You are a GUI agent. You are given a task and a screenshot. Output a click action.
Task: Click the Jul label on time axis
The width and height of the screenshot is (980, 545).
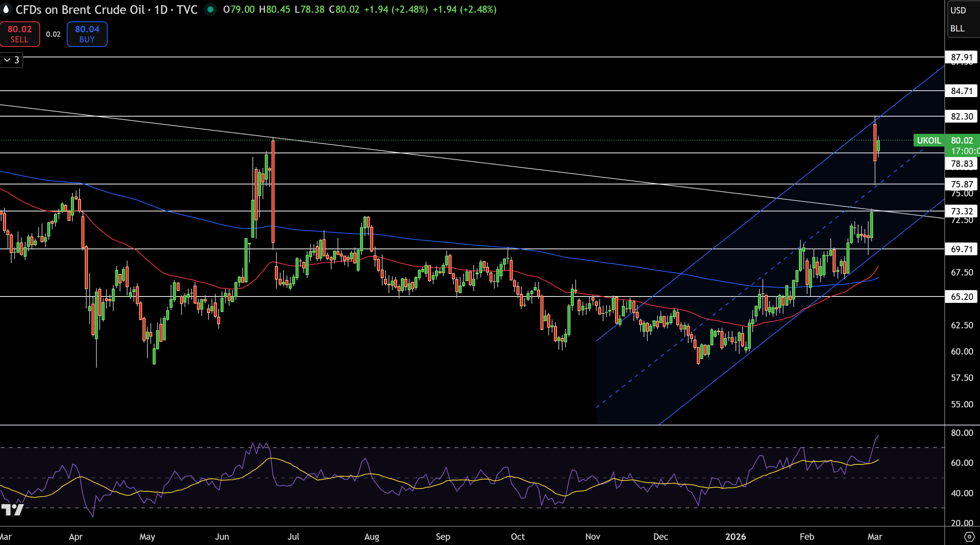pyautogui.click(x=293, y=537)
